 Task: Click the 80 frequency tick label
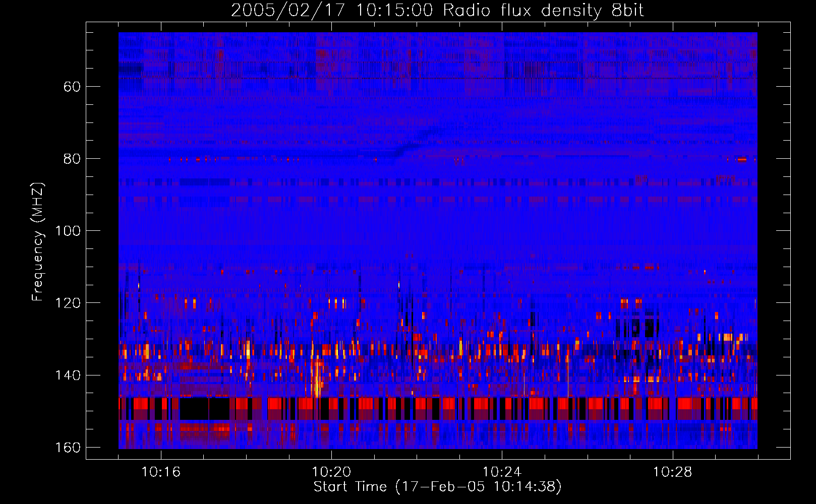point(72,159)
